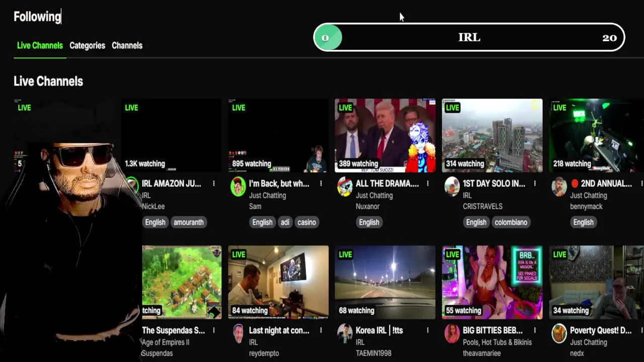The height and width of the screenshot is (362, 644).
Task: Open options menu for 1ST DAY SOLO stream
Action: [x=535, y=184]
